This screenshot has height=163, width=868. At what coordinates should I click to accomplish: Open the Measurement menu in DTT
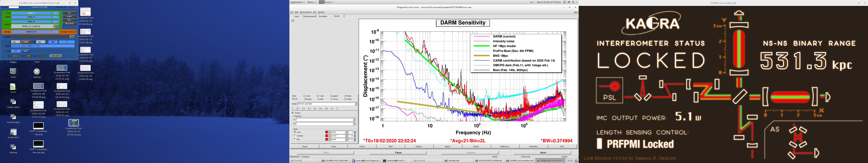pyautogui.click(x=305, y=12)
